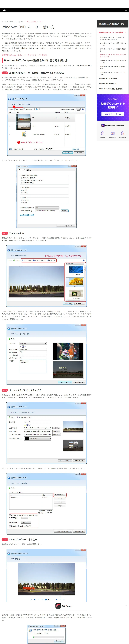Select 4:3 aspect ratio radio button

point(22,190)
